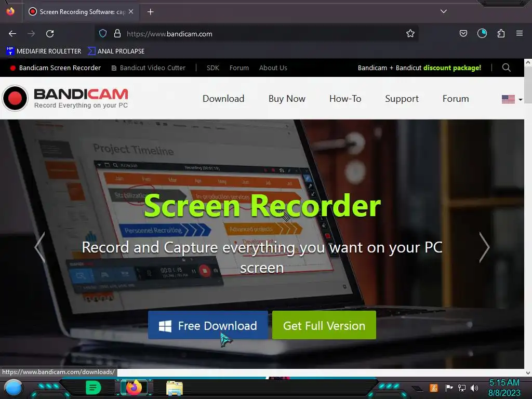Open the Pocket save icon
The height and width of the screenshot is (399, 532).
point(463,33)
